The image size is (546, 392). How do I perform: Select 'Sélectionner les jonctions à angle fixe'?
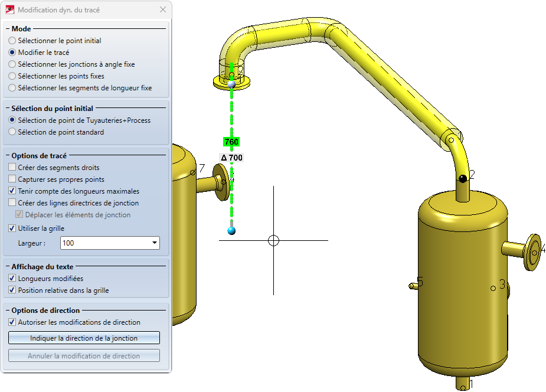coord(12,64)
